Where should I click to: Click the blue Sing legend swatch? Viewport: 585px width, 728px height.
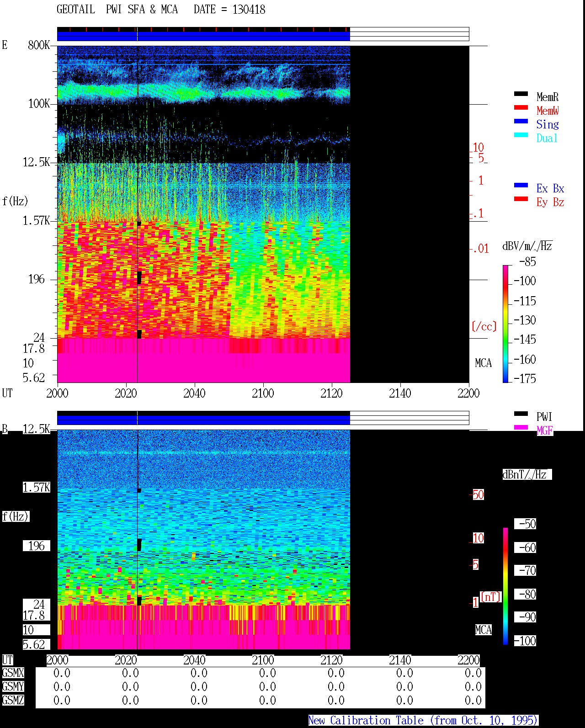click(521, 122)
